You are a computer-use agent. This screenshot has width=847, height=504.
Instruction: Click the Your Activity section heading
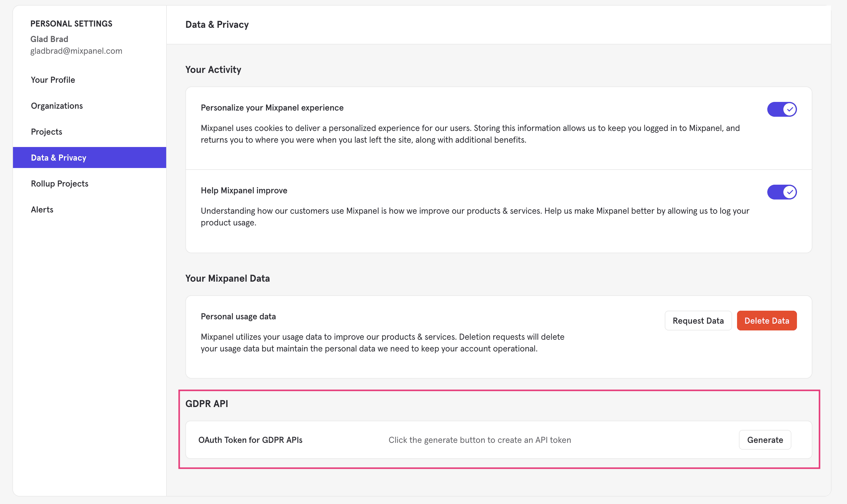(x=213, y=69)
